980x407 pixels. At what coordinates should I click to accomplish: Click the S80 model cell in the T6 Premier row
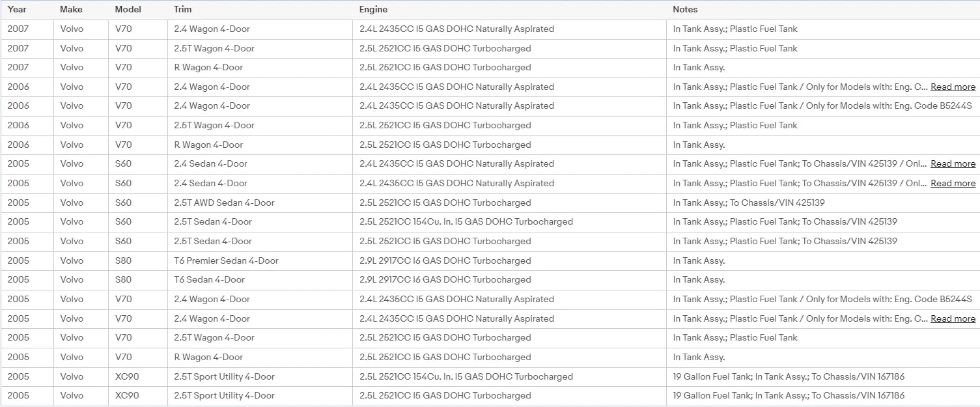(x=138, y=260)
